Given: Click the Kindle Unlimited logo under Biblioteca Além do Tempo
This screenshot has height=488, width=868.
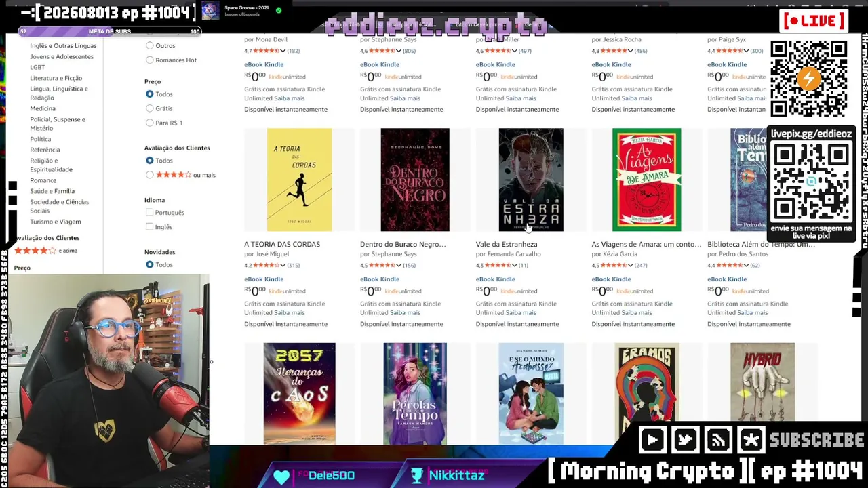Looking at the screenshot, I should pyautogui.click(x=751, y=291).
